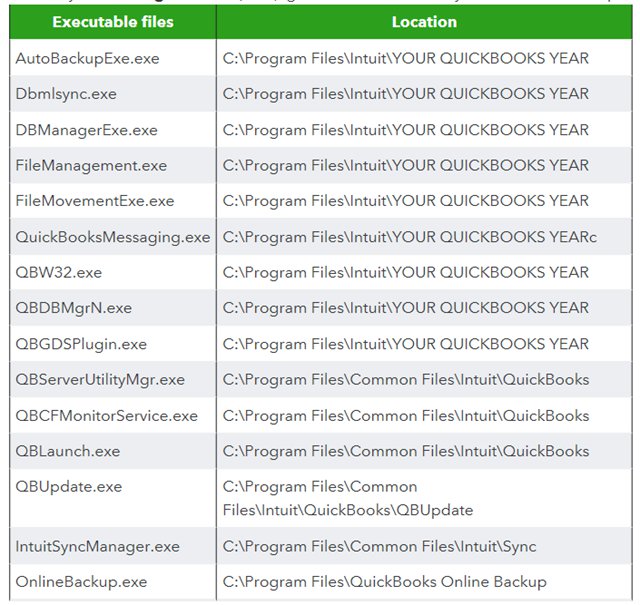Click the 'Executable files' column header
This screenshot has height=605, width=640.
click(113, 22)
